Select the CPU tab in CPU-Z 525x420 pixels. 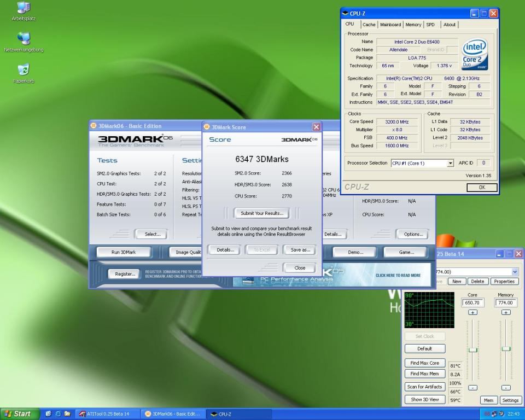(x=349, y=24)
